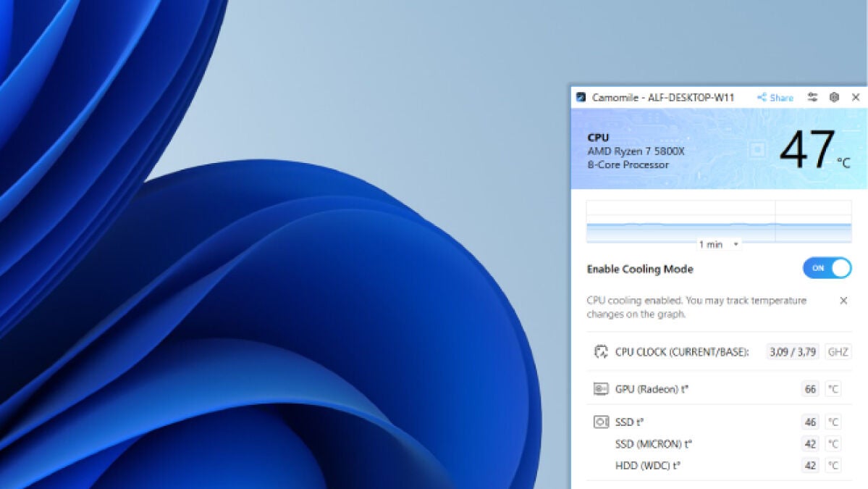Click the Share link in title bar
The width and height of the screenshot is (868, 489).
pos(775,98)
